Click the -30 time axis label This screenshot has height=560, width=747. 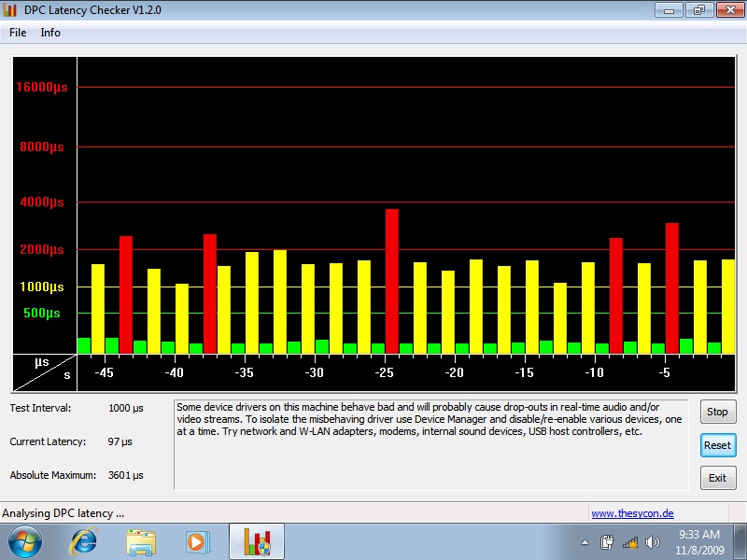[315, 372]
